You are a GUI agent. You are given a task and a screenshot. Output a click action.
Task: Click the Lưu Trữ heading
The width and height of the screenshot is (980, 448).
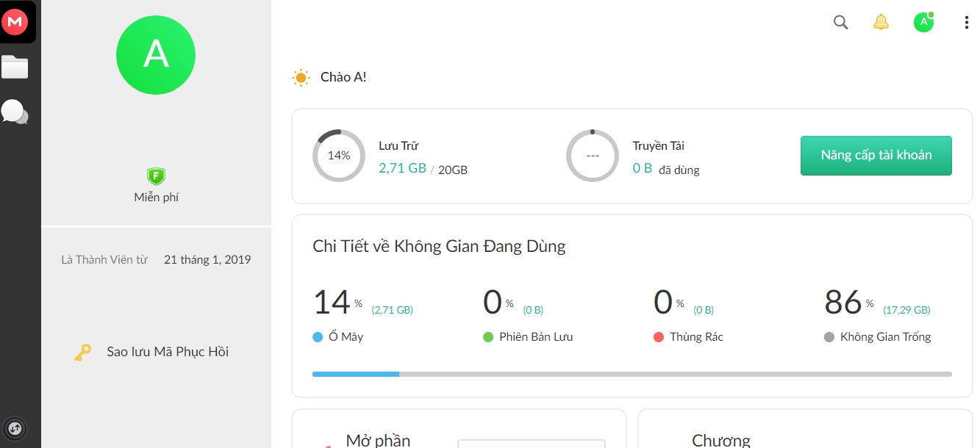click(398, 146)
